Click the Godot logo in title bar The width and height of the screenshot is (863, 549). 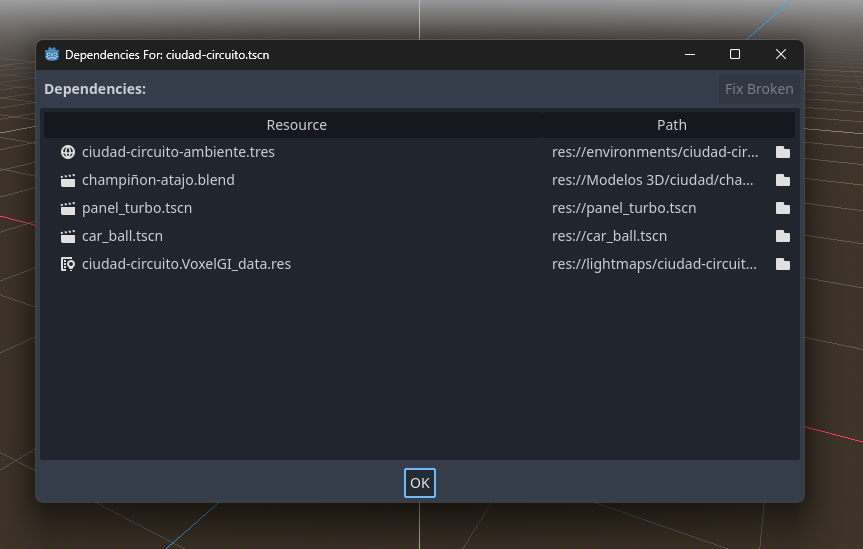[52, 55]
